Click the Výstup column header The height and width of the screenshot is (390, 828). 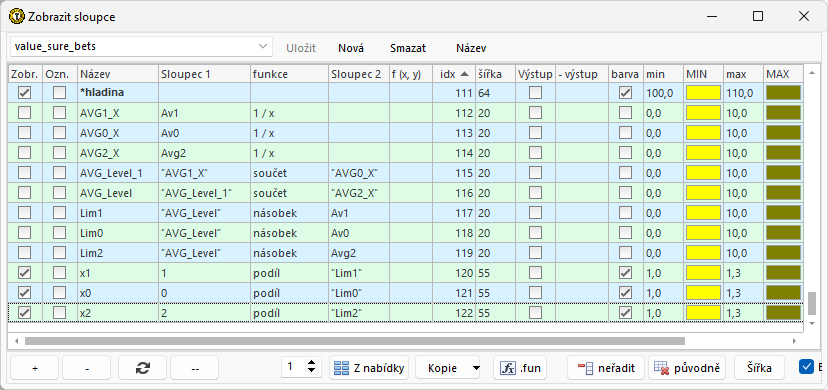click(535, 74)
